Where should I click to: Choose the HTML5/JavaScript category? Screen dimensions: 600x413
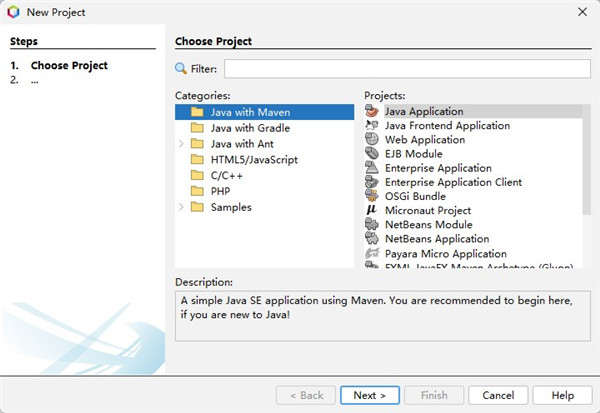point(253,160)
